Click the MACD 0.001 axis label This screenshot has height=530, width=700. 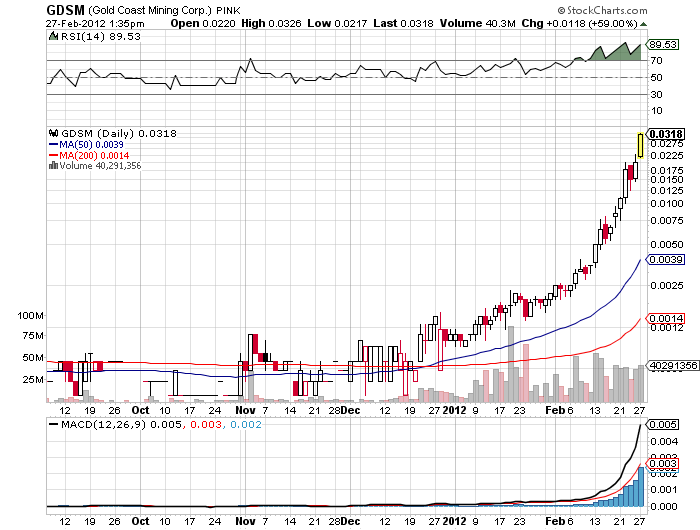tap(664, 490)
